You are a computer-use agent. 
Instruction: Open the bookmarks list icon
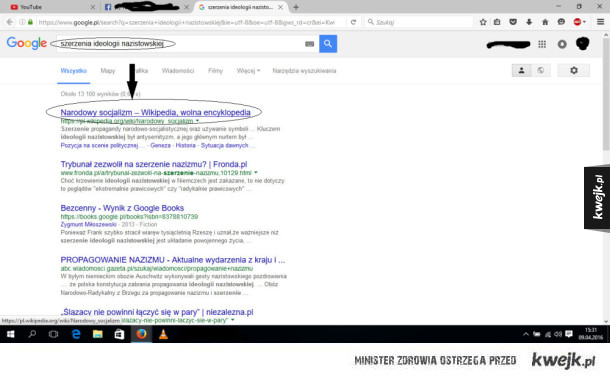coord(497,22)
